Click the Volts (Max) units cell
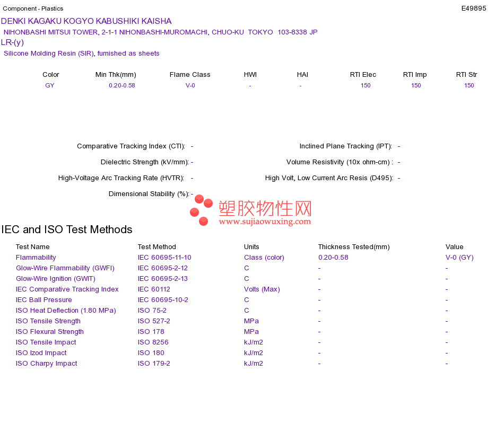This screenshot has width=504, height=424. (262, 289)
